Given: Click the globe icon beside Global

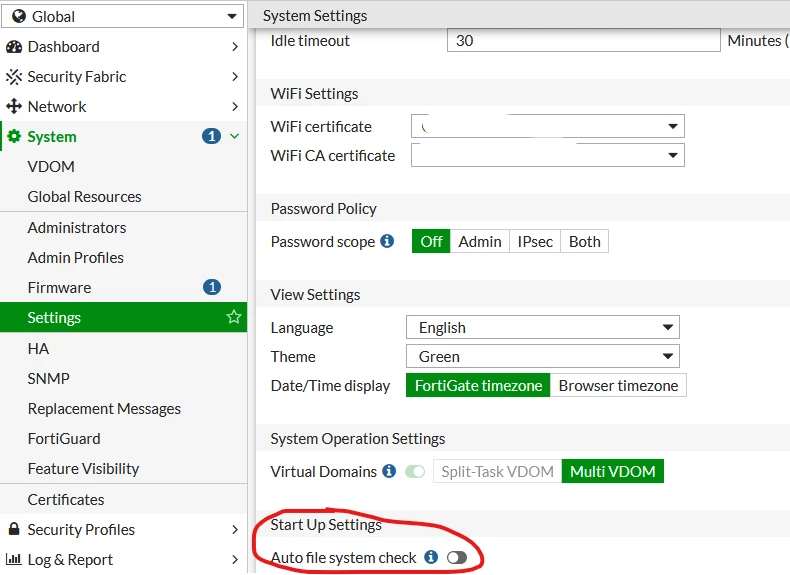Looking at the screenshot, I should click(x=19, y=17).
